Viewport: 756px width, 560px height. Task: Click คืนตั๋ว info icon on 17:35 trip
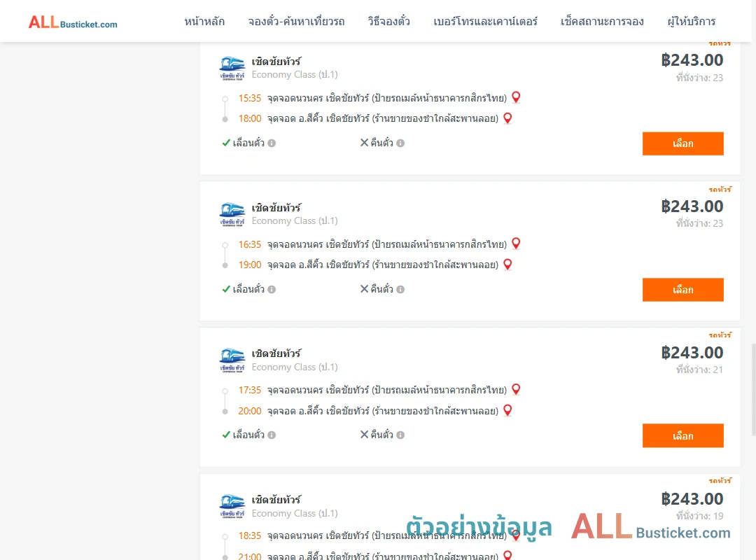pos(400,435)
